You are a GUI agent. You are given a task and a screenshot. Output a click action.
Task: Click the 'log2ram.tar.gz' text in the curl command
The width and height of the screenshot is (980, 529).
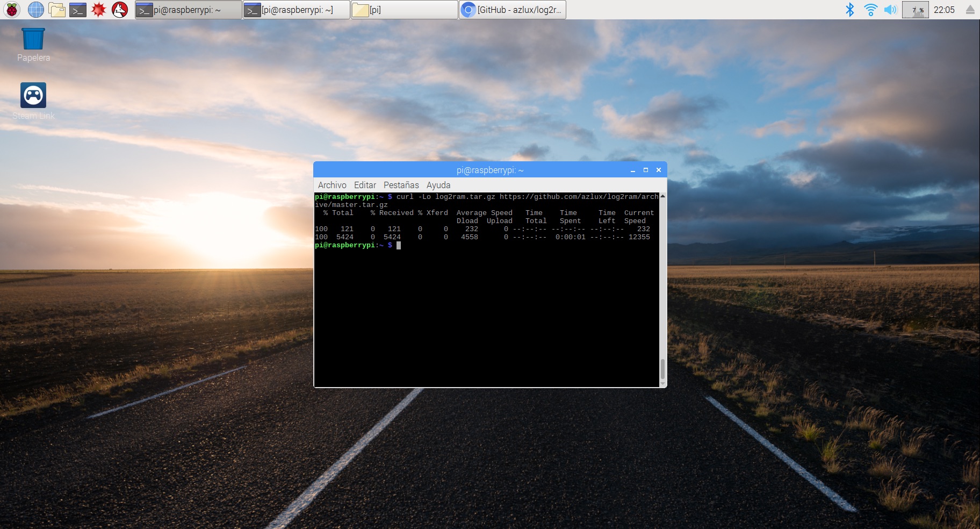(465, 197)
